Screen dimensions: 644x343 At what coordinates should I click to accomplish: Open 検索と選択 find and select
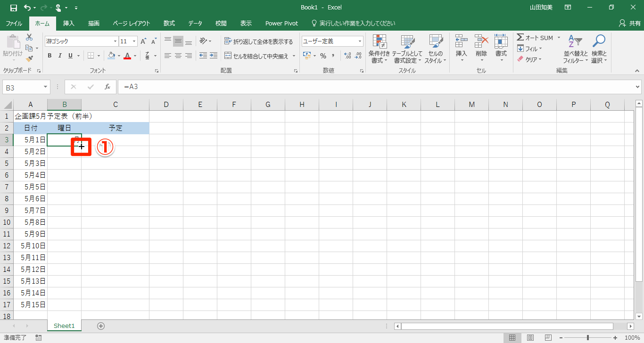pyautogui.click(x=599, y=49)
